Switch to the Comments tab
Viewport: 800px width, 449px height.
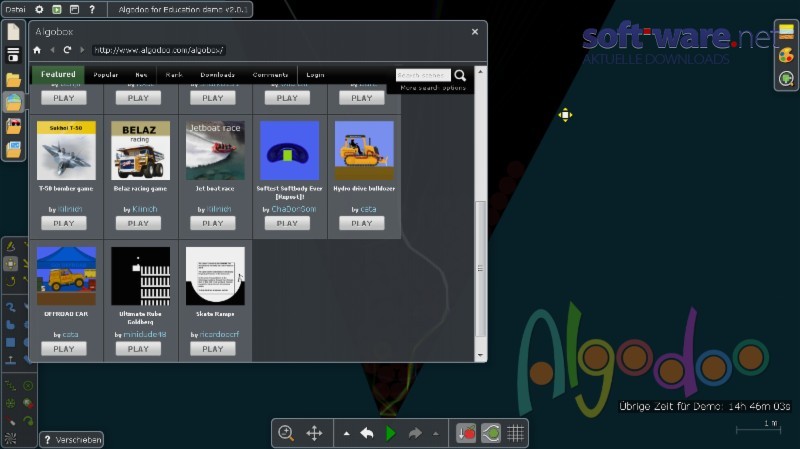(270, 74)
